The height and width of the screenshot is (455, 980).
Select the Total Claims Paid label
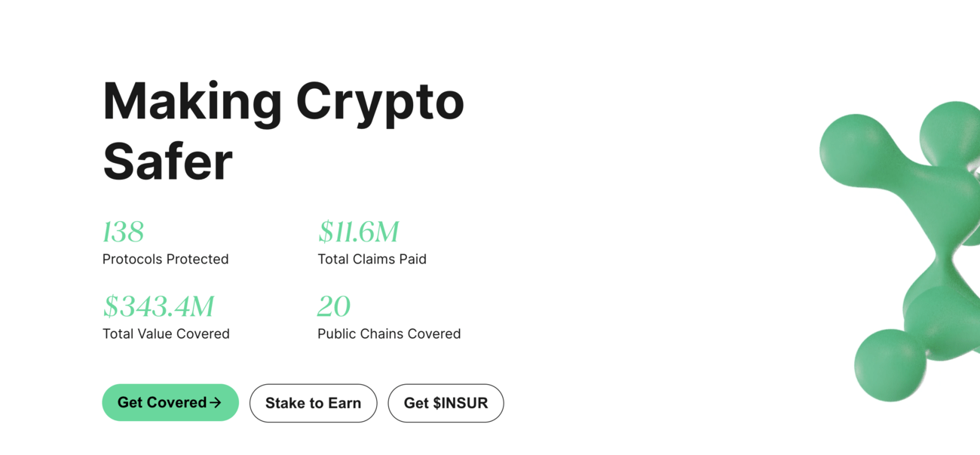(372, 259)
